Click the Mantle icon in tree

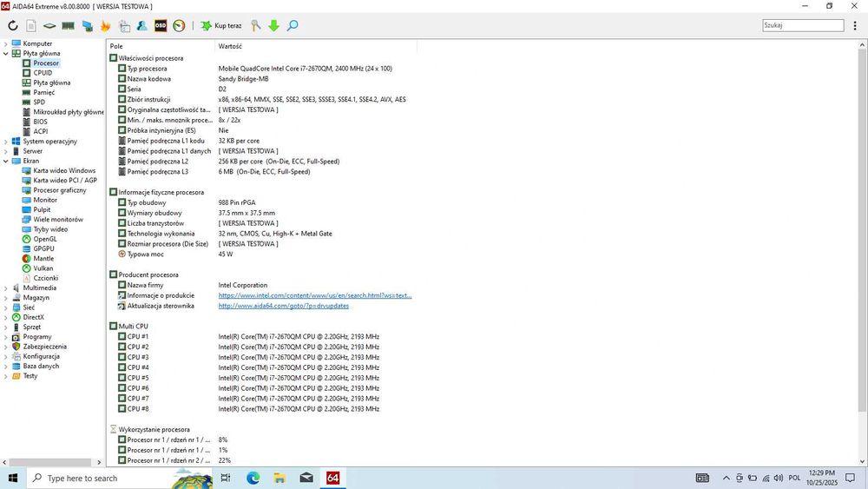26,259
